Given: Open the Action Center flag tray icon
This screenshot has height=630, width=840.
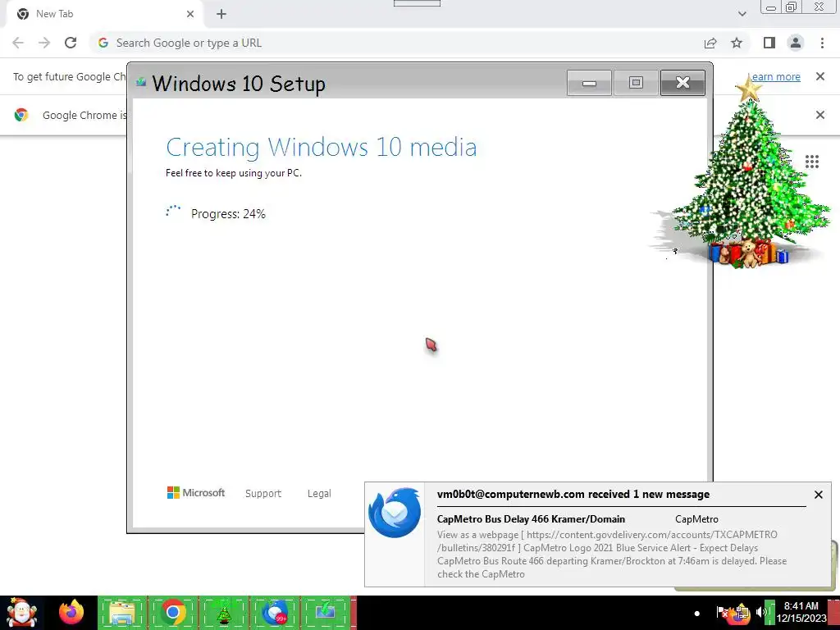Looking at the screenshot, I should [x=722, y=612].
